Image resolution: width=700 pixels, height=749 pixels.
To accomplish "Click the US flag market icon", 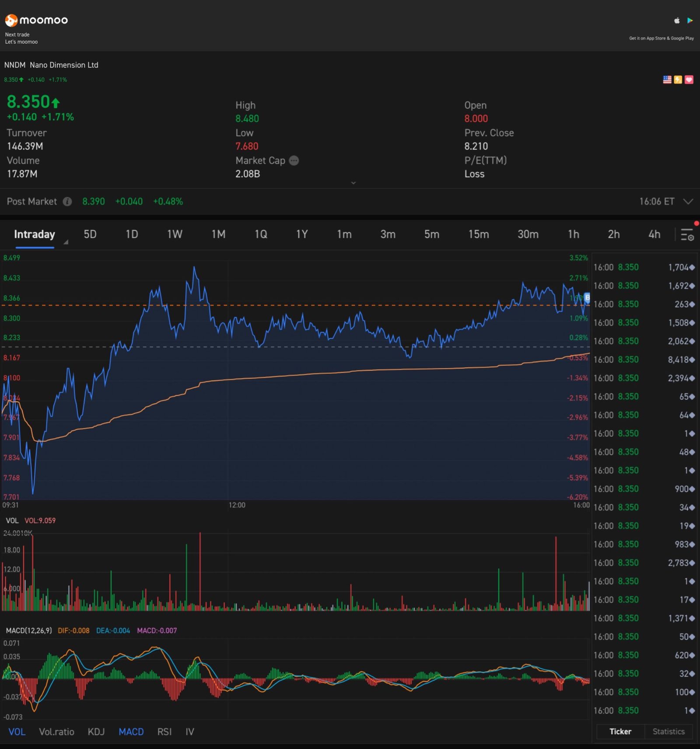I will click(x=667, y=80).
